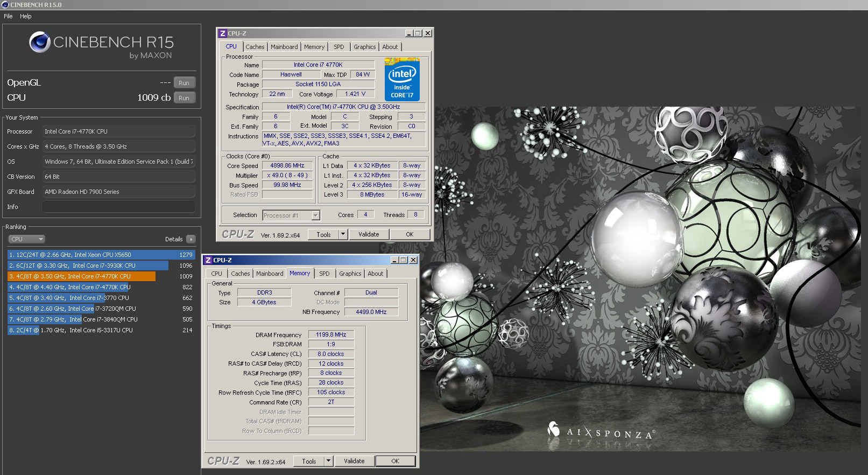Select the highlighted i7-4770K 3.50 GHz ranking entry
868x475 pixels.
coord(81,276)
